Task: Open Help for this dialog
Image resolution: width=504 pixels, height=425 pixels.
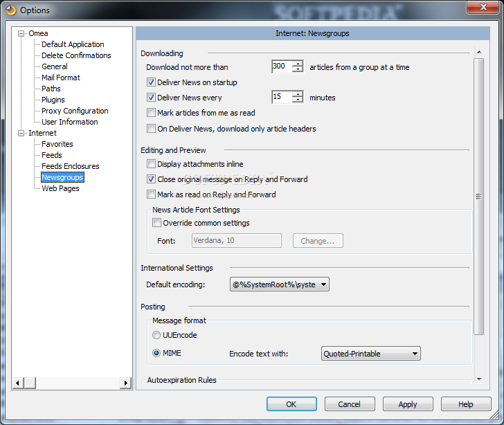Action: click(466, 404)
